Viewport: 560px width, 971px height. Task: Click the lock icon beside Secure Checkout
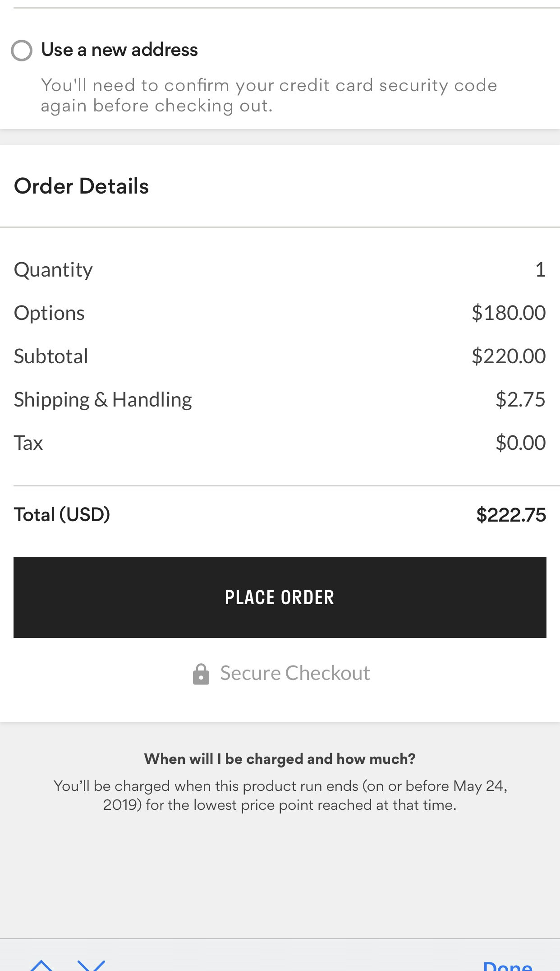tap(201, 674)
